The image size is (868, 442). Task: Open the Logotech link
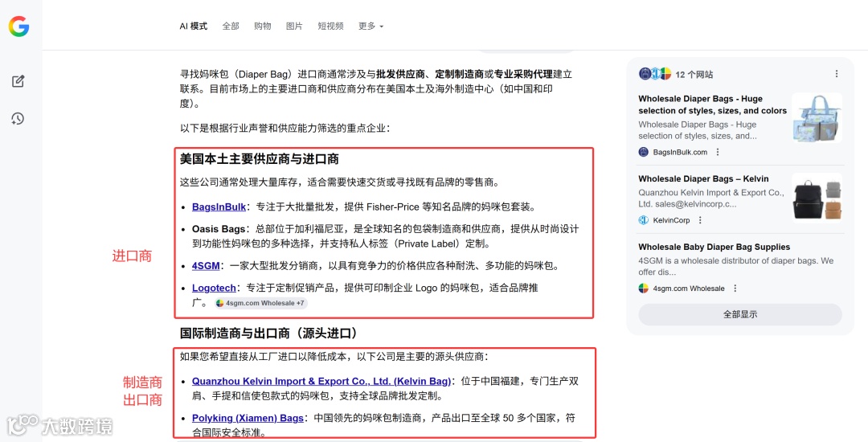click(x=215, y=289)
